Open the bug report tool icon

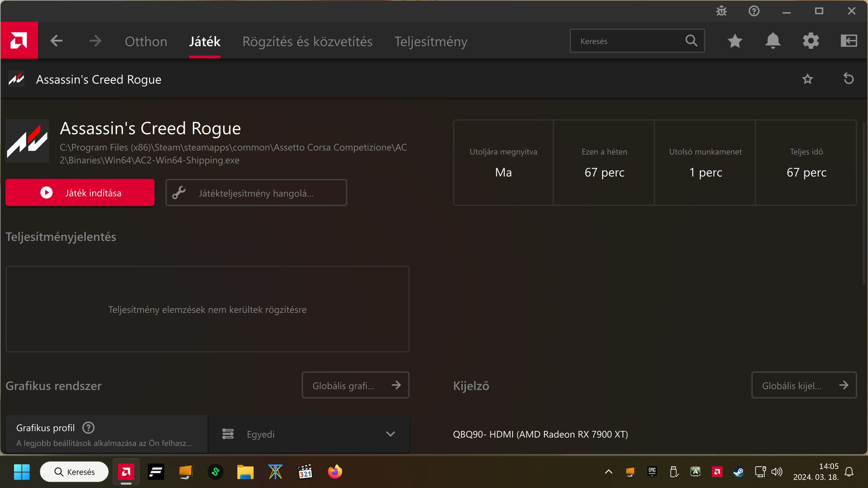[x=721, y=11]
